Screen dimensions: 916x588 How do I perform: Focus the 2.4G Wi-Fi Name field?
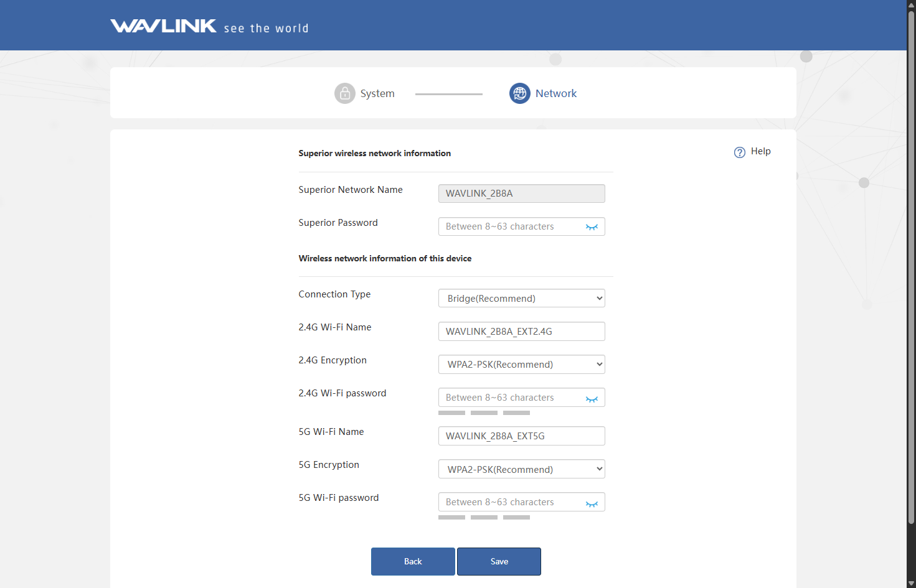coord(522,331)
